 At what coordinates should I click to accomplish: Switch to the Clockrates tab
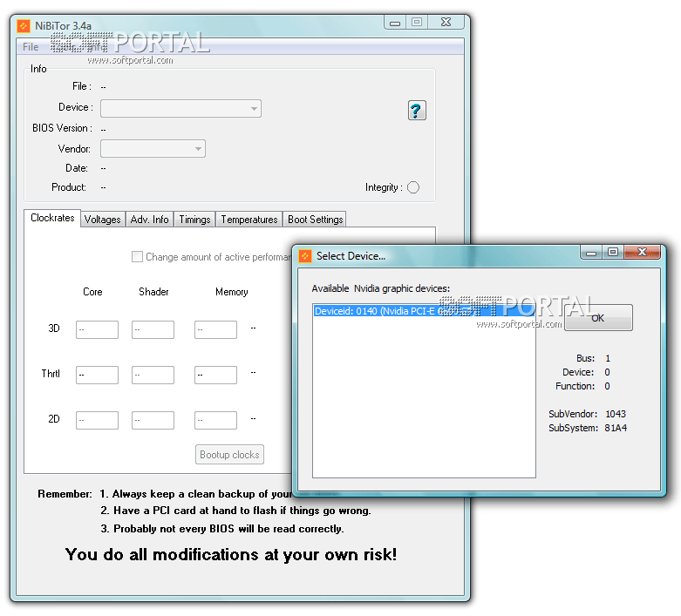tap(52, 218)
